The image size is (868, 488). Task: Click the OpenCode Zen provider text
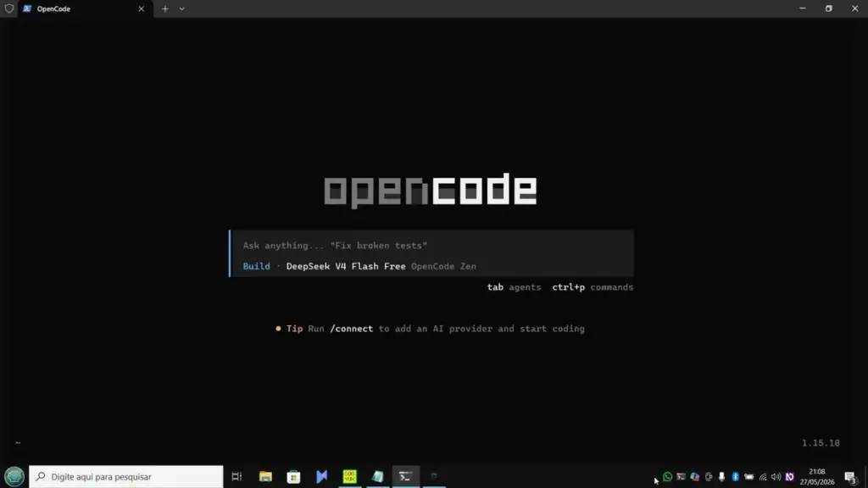443,266
